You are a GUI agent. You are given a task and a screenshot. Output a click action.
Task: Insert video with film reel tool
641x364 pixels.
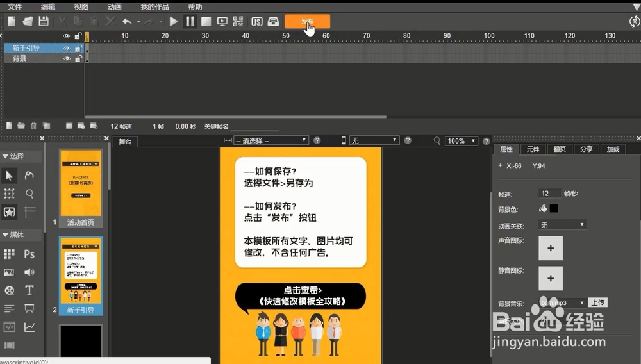click(x=9, y=290)
